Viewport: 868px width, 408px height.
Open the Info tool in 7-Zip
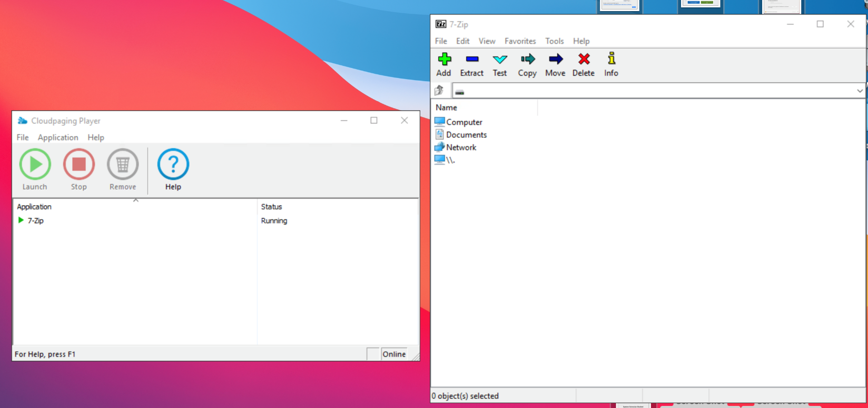(x=611, y=65)
